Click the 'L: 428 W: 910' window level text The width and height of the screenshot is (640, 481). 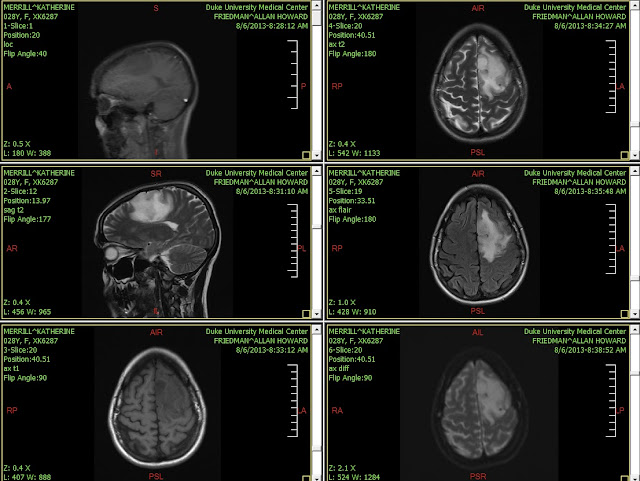(x=353, y=312)
